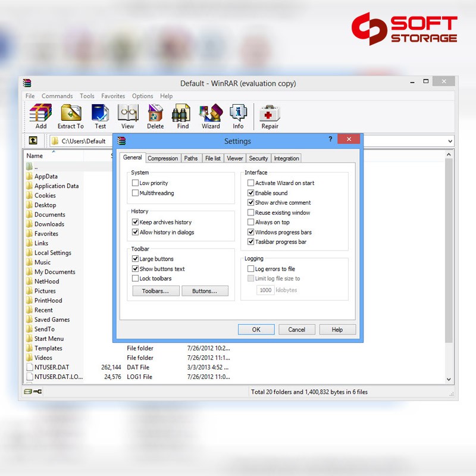Switch to the Compression tab
476x476 pixels.
(163, 158)
